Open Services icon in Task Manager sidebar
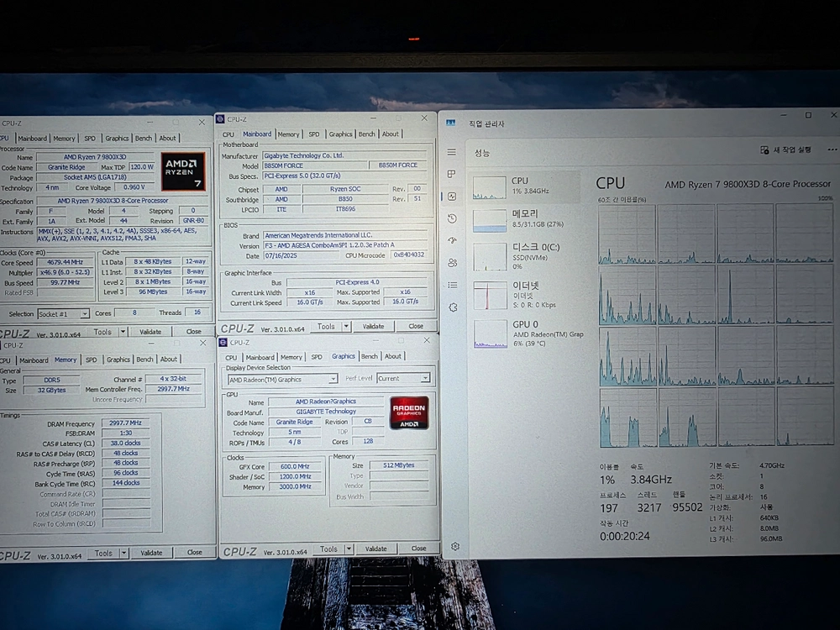Screen dimensions: 840x630 click(454, 307)
